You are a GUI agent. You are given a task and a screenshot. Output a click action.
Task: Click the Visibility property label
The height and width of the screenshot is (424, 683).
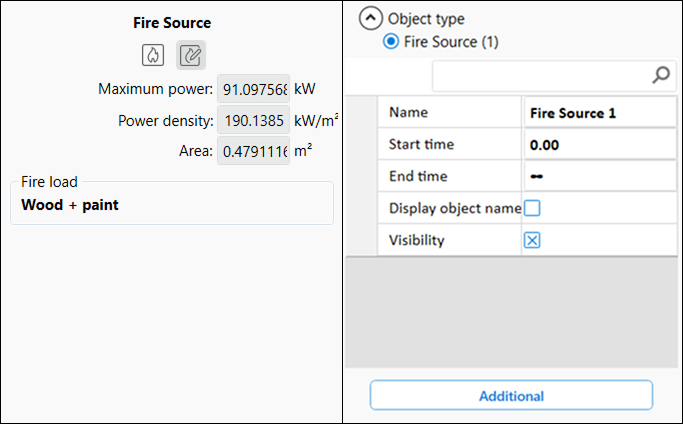(x=416, y=240)
